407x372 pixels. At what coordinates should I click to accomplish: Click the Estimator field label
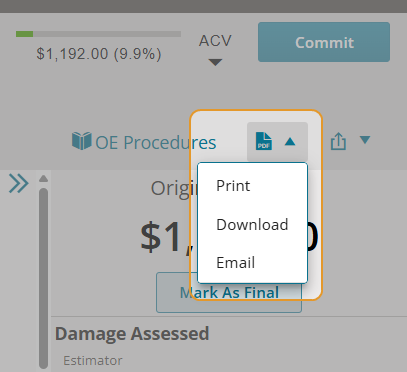[x=93, y=360]
